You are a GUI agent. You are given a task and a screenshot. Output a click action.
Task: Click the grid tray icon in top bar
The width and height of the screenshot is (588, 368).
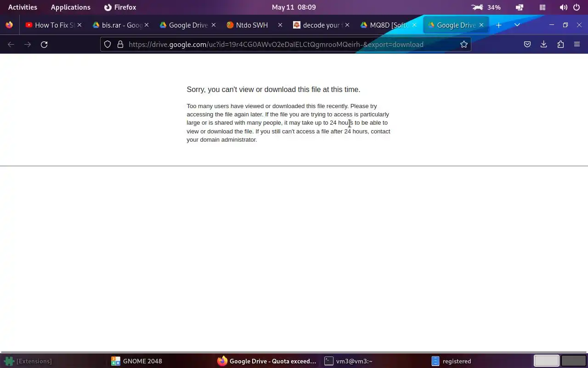click(x=543, y=7)
